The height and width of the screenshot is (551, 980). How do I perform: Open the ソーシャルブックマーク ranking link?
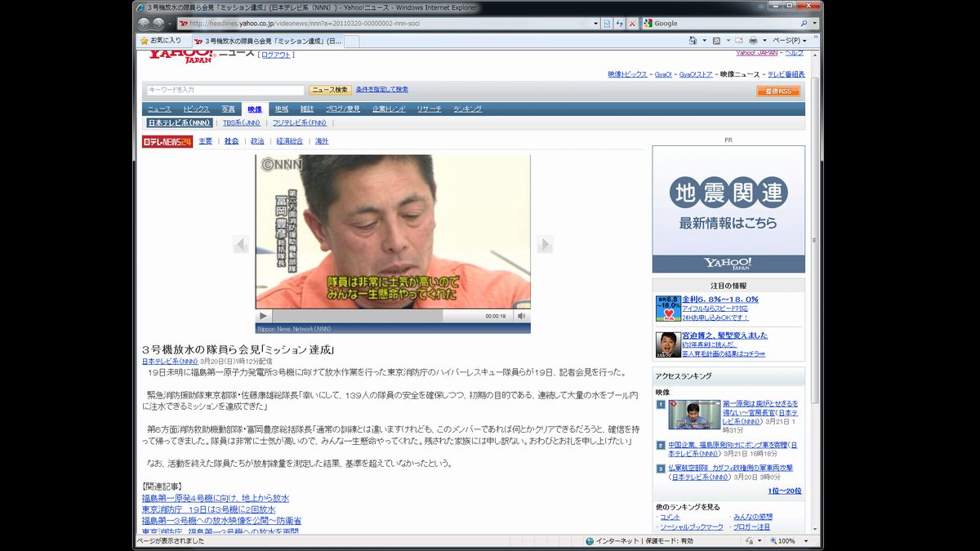(692, 527)
